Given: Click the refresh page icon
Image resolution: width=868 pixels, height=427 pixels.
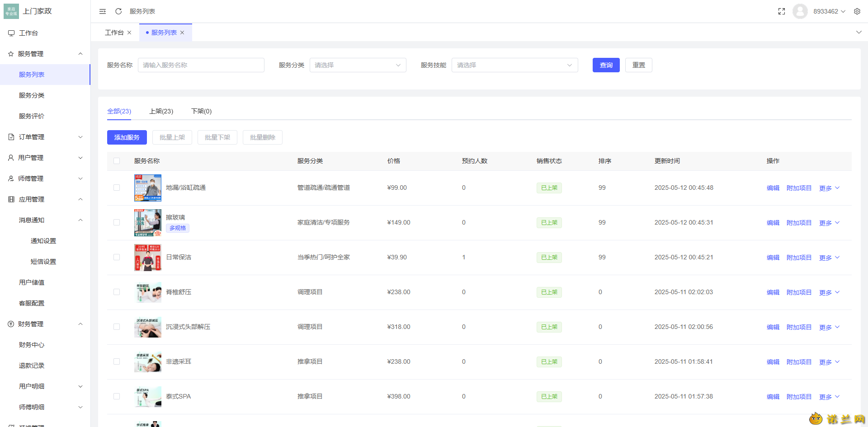Looking at the screenshot, I should 118,11.
